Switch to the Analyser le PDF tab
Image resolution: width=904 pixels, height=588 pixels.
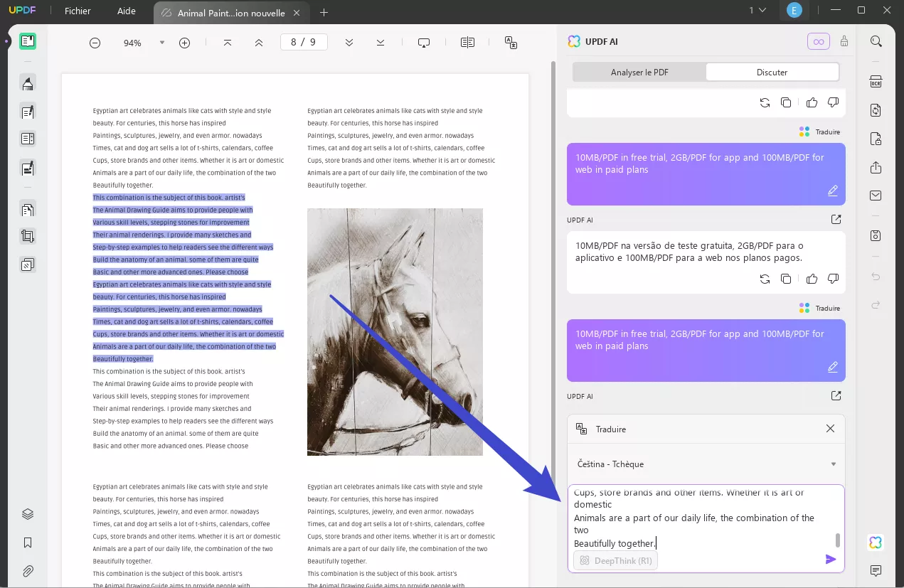638,72
